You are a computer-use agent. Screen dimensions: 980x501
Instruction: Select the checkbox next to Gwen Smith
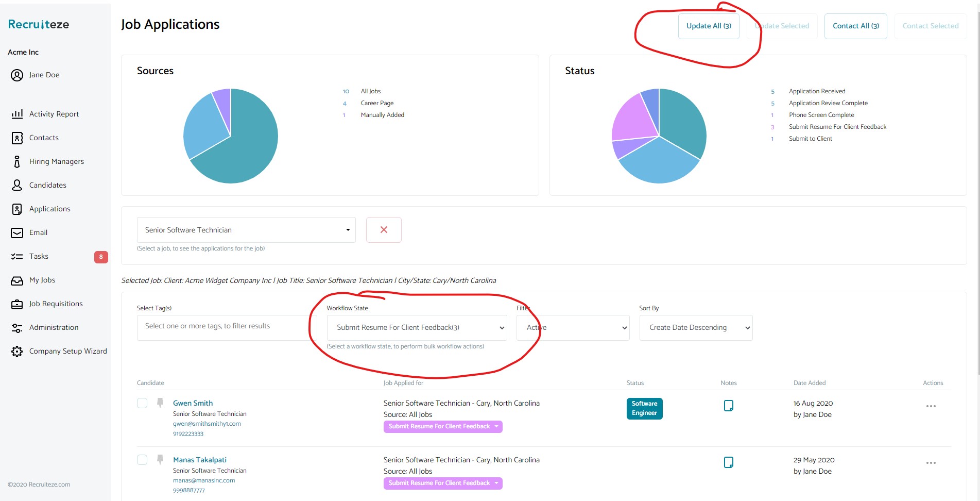pos(142,403)
